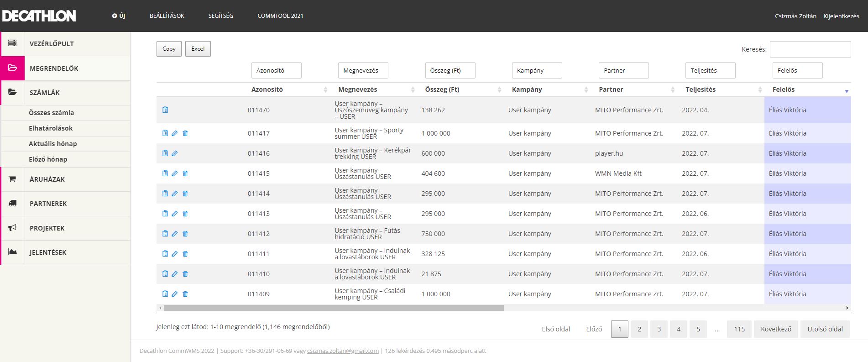Viewport: 868px width, 362px height.
Task: Click the edit pencil for order 011416
Action: 175,153
